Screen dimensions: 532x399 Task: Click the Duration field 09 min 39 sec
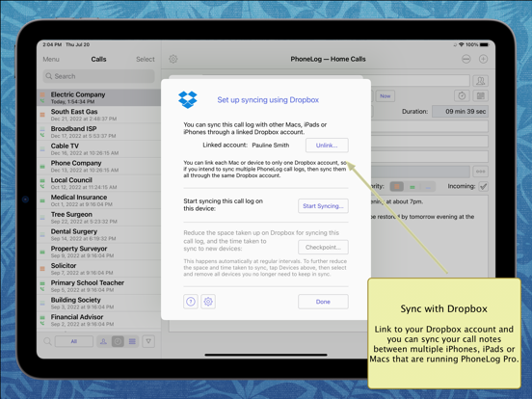(460, 111)
